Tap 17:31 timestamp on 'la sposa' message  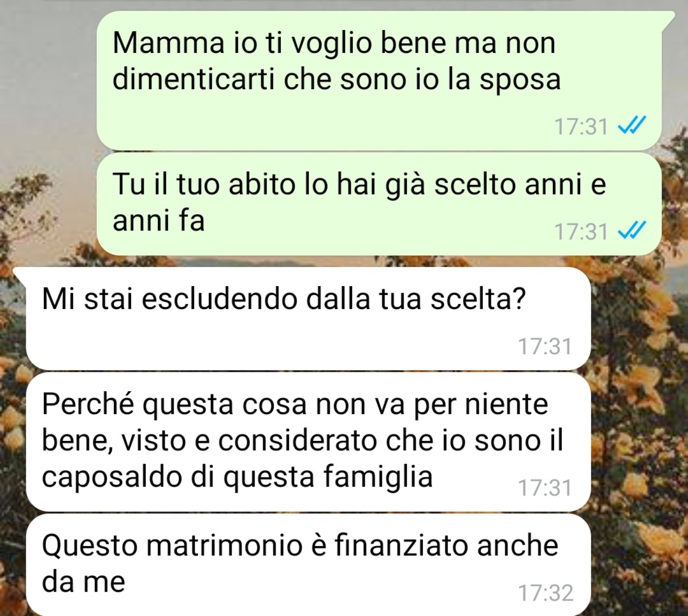click(x=582, y=127)
